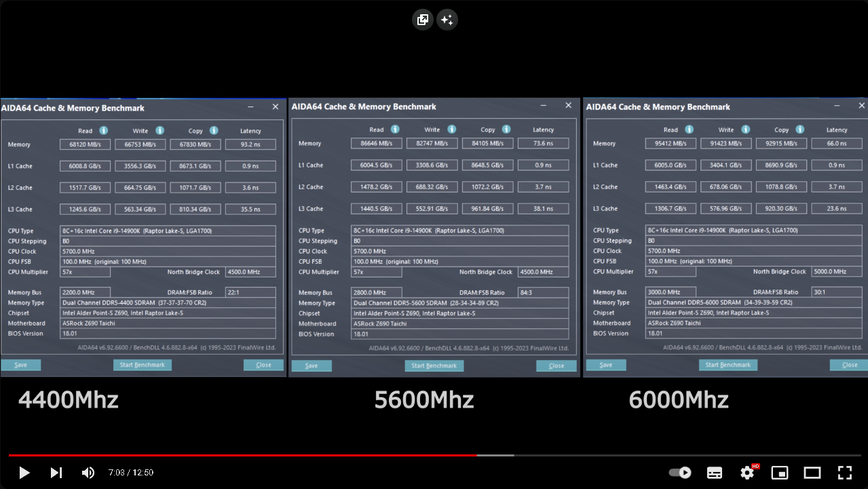
Task: Click the sparkle icon above the video
Action: click(447, 20)
